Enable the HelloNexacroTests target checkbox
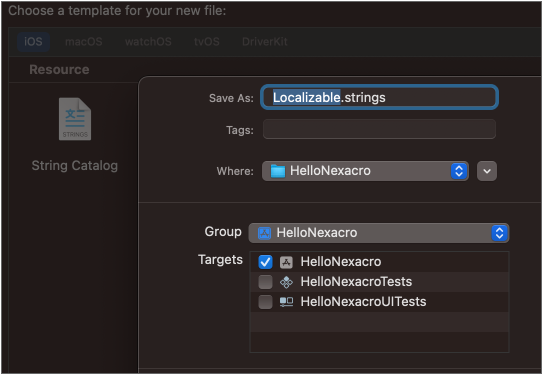Image resolution: width=542 pixels, height=374 pixels. coord(265,282)
